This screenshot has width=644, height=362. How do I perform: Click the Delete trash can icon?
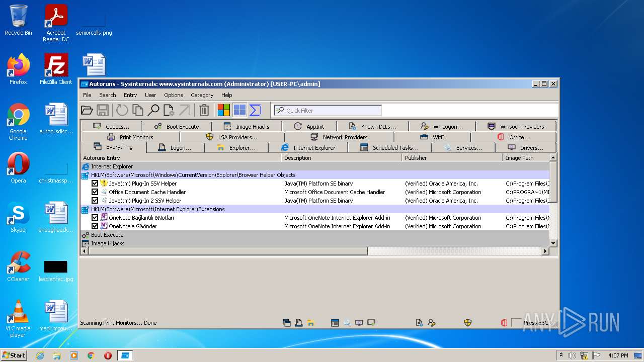(204, 110)
